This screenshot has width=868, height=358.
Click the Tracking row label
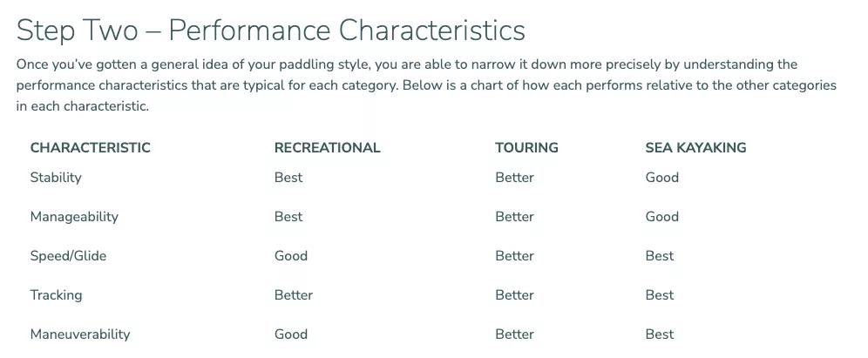[56, 295]
